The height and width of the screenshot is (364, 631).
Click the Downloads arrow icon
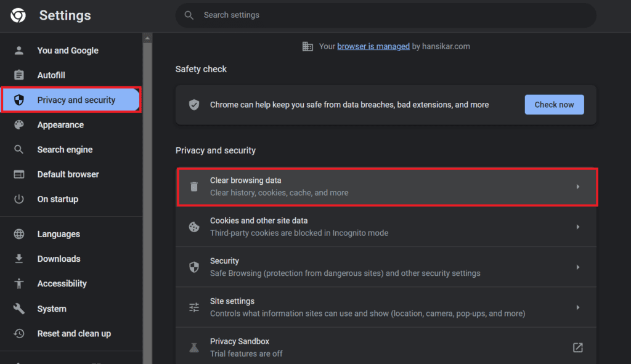click(x=19, y=259)
